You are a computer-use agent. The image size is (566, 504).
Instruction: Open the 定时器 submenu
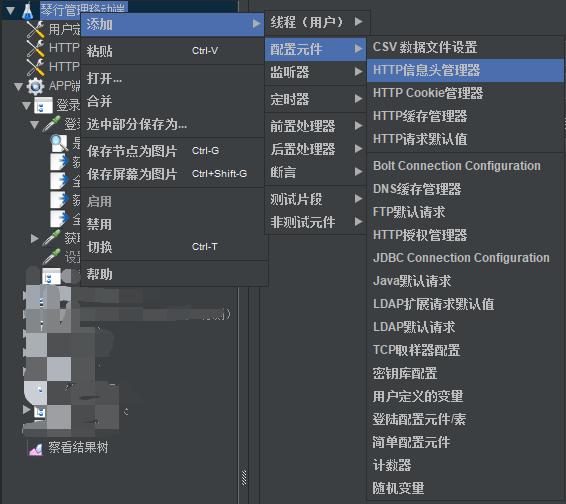315,99
